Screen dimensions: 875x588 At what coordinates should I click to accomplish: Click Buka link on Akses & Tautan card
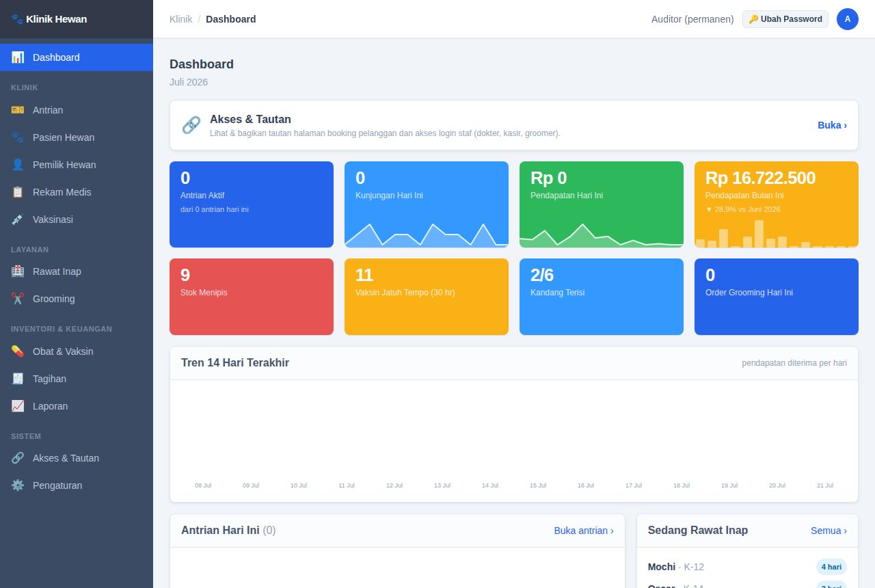(832, 125)
